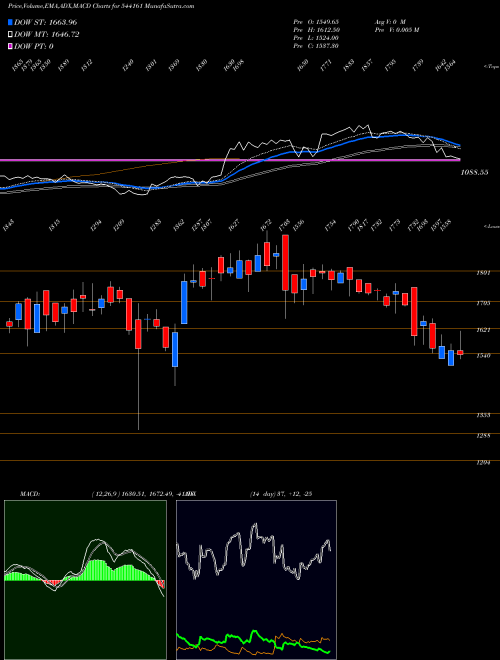Click the 'Avg V: 0 M' label
The width and height of the screenshot is (500, 660).
tap(389, 21)
